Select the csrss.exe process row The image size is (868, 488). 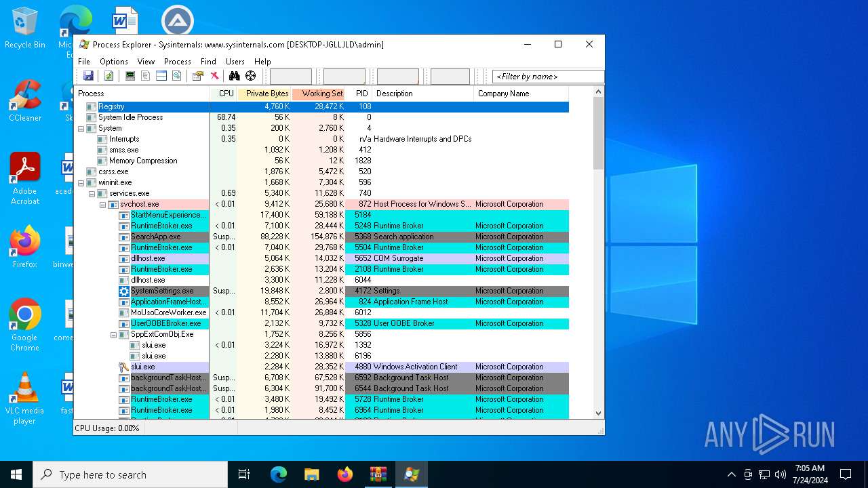point(321,171)
